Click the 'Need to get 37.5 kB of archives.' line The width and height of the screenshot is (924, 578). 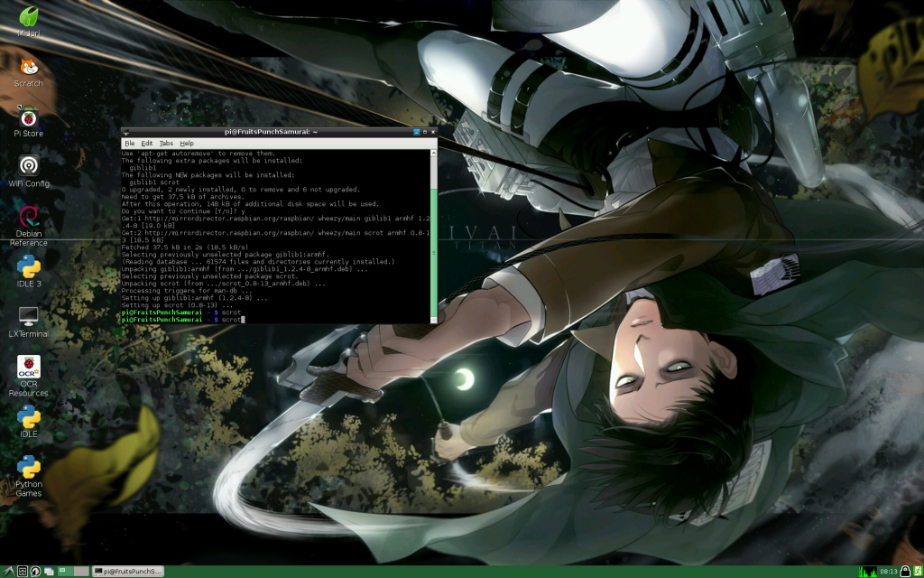182,197
